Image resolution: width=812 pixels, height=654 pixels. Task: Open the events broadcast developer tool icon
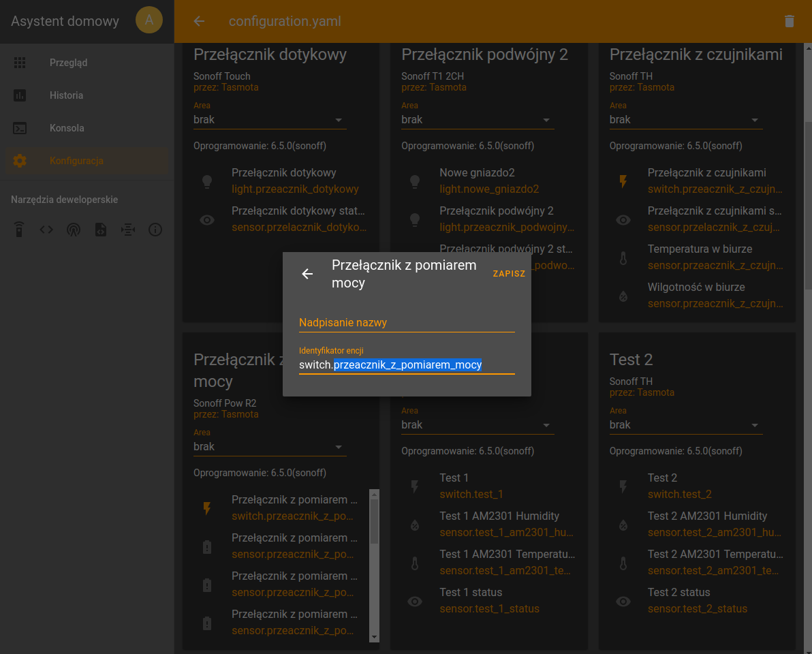click(x=74, y=230)
